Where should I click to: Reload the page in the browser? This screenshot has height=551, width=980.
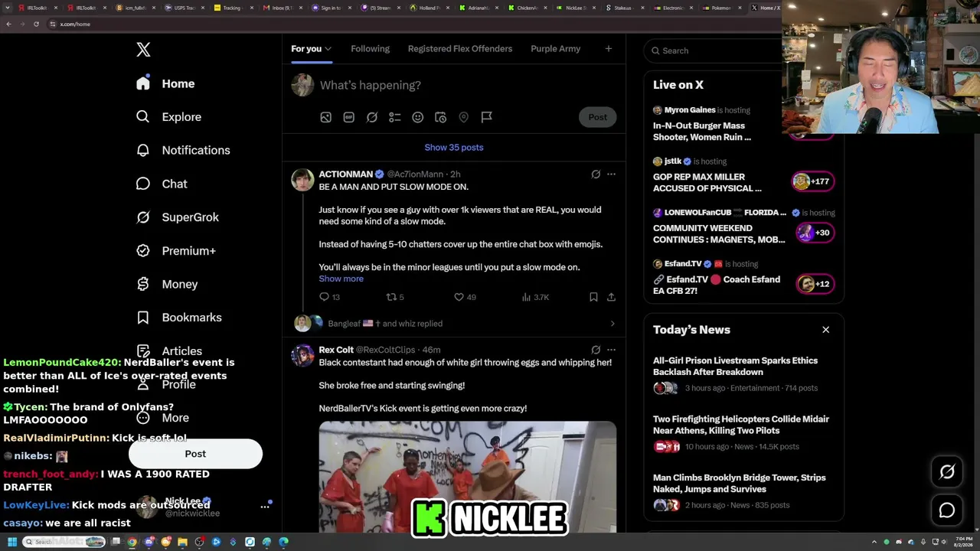point(36,24)
